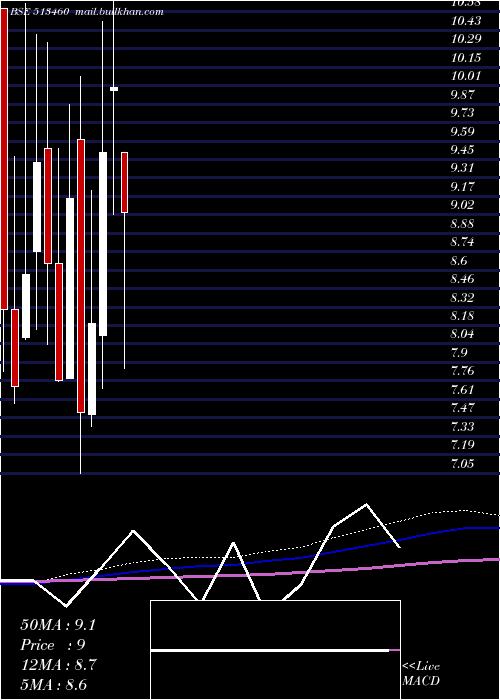Click the 10.43 price axis label
500x700 pixels.
466,21
